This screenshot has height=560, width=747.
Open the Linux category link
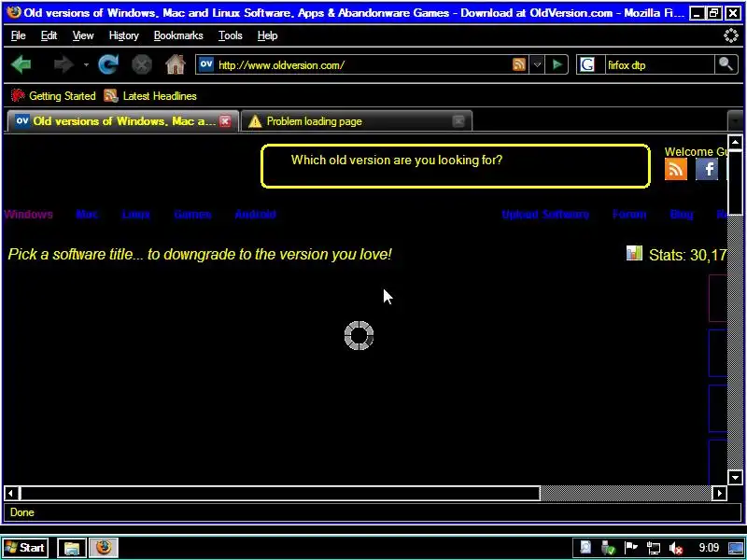coord(135,215)
